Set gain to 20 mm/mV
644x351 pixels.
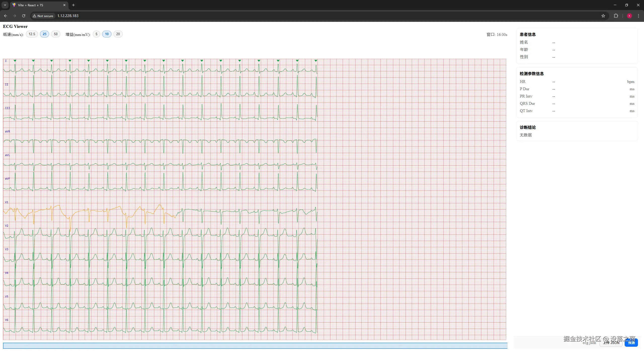[118, 34]
